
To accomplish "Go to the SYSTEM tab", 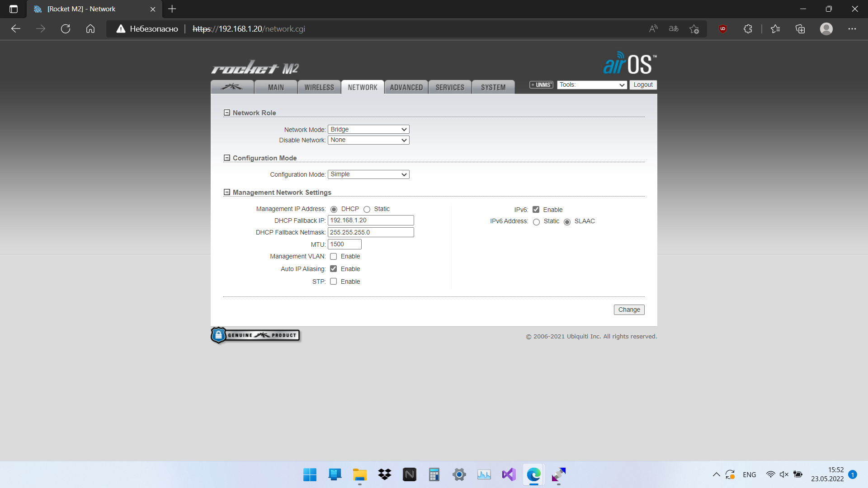I will 493,87.
